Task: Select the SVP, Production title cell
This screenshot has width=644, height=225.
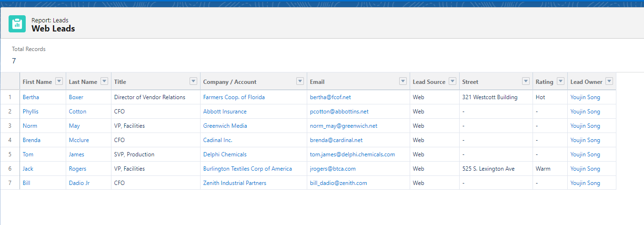Action: coord(156,154)
